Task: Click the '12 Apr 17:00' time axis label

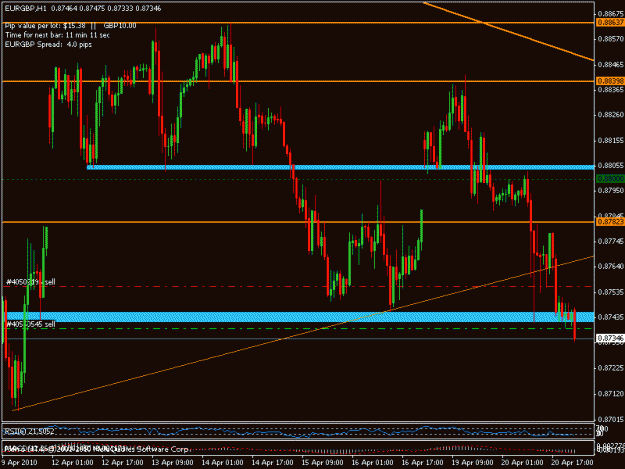Action: pos(122,463)
